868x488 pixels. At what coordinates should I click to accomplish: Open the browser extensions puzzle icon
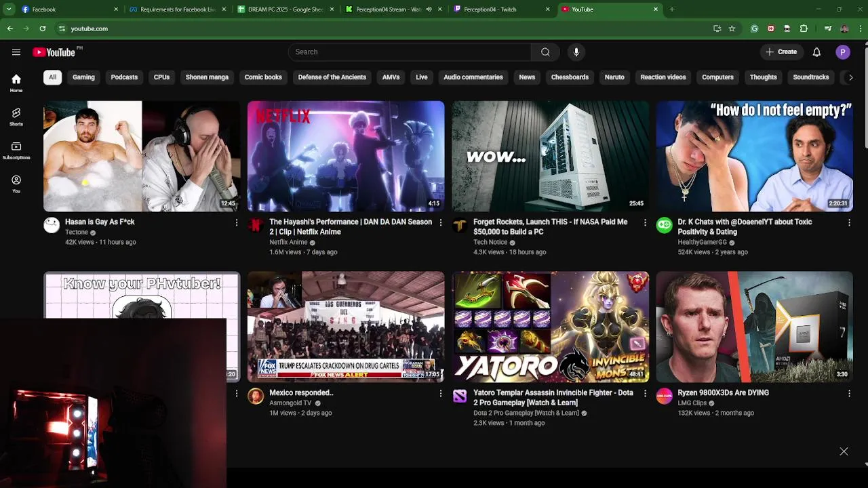(804, 28)
